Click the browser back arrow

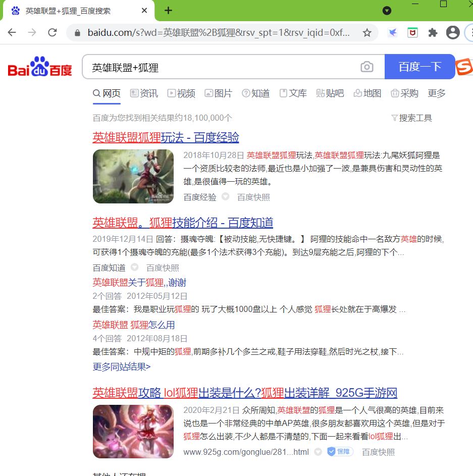[12, 32]
